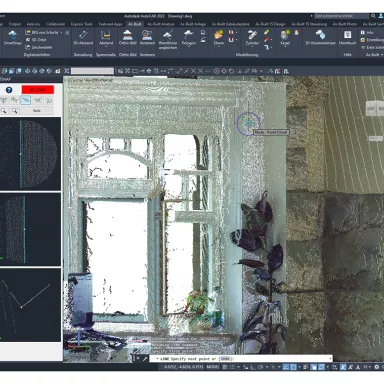Activate the SmartSnap tool in the ribbon
The width and height of the screenshot is (384, 384).
(12, 38)
